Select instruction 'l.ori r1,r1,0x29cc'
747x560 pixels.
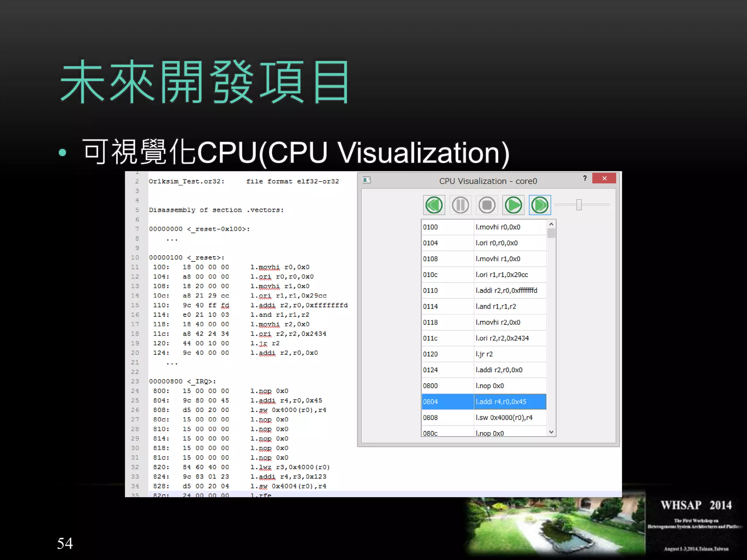click(x=510, y=275)
